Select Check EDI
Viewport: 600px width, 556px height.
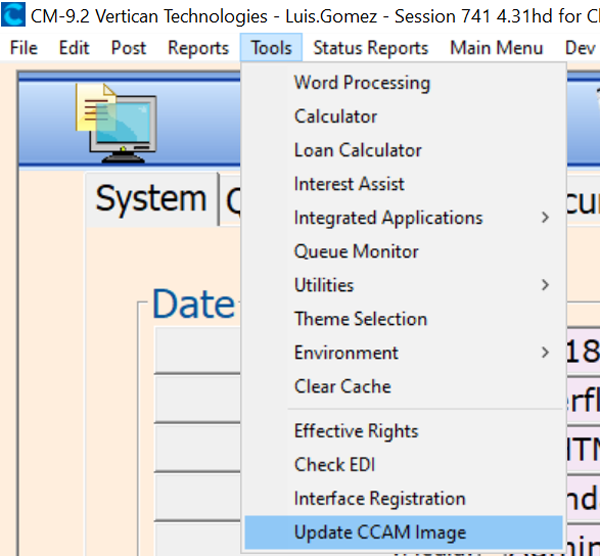tap(404, 465)
